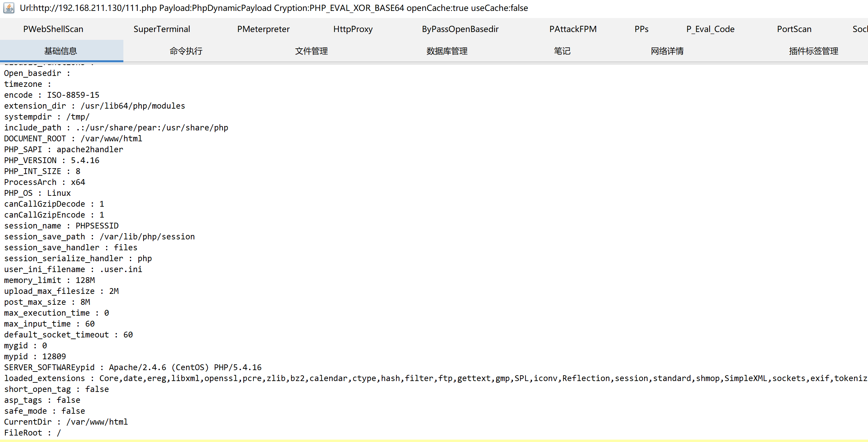Viewport: 868px width, 442px height.
Task: Open ByPassOpenBasedir tool
Action: coord(460,29)
